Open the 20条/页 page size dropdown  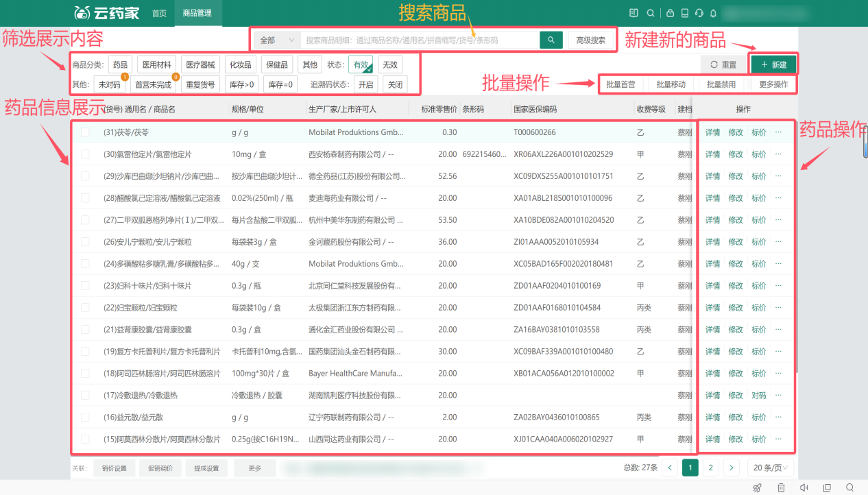(771, 468)
